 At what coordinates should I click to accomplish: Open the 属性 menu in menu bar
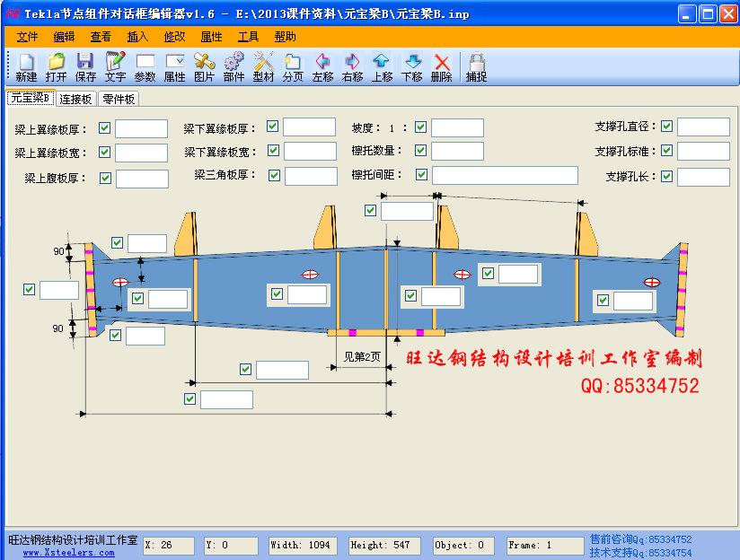pos(211,37)
